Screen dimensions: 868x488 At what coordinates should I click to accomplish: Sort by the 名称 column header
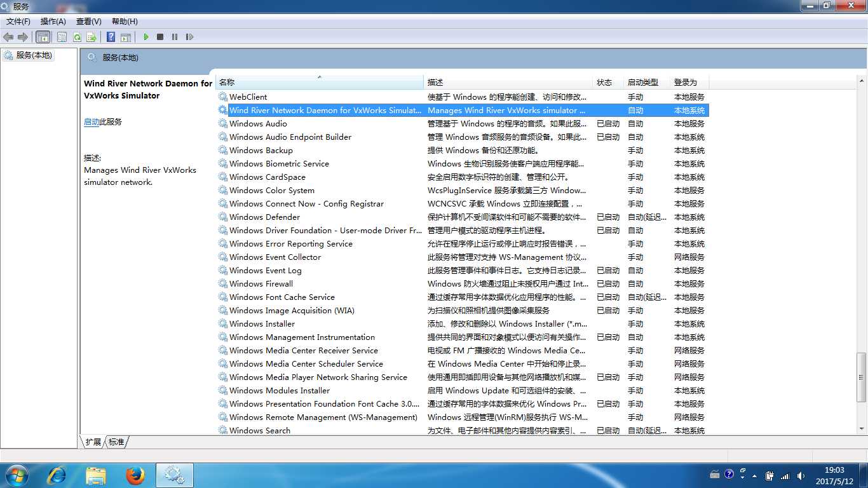click(x=320, y=83)
